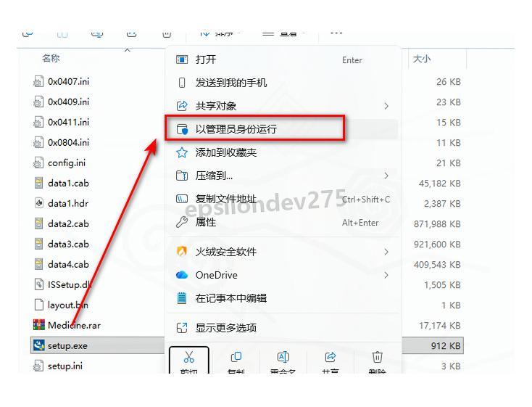The height and width of the screenshot is (407, 532).
Task: Click the shield icon beside 以管理员身份运行
Action: pos(182,129)
